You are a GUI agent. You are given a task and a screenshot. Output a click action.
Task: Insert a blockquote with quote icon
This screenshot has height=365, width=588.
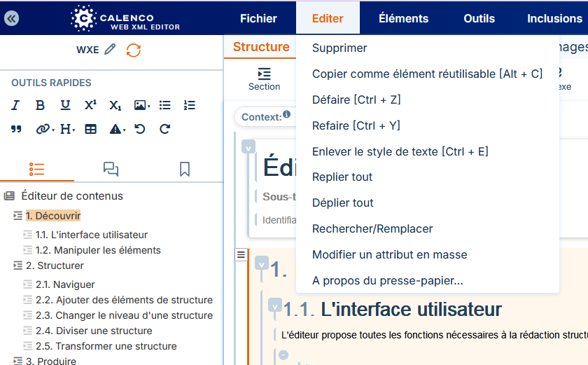point(16,130)
